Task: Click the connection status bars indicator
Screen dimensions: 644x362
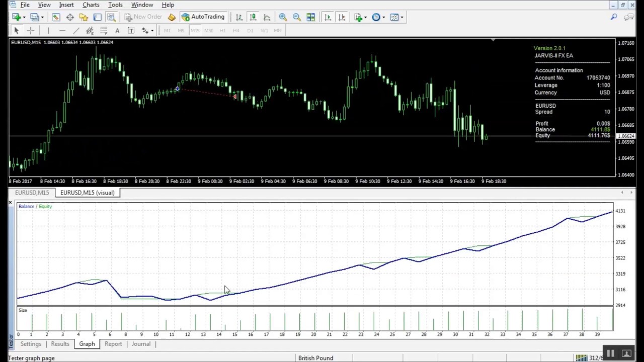Action: [x=582, y=358]
